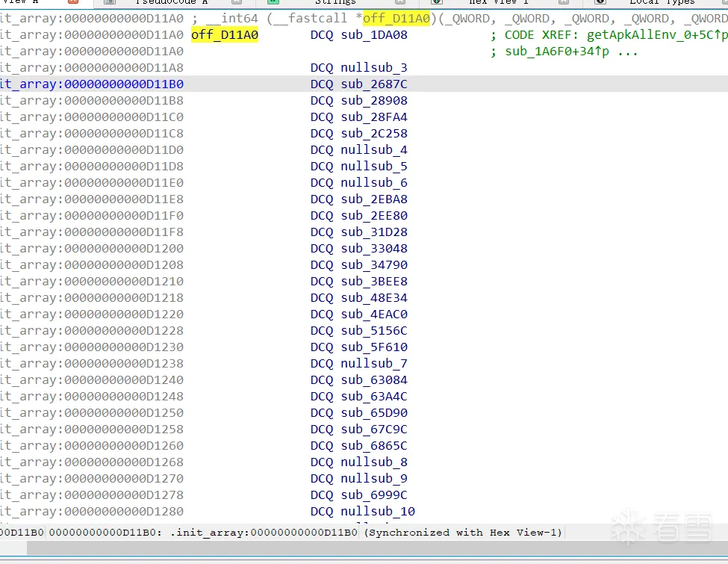Select sub_31D28 in the init array
728x564 pixels.
(x=374, y=232)
